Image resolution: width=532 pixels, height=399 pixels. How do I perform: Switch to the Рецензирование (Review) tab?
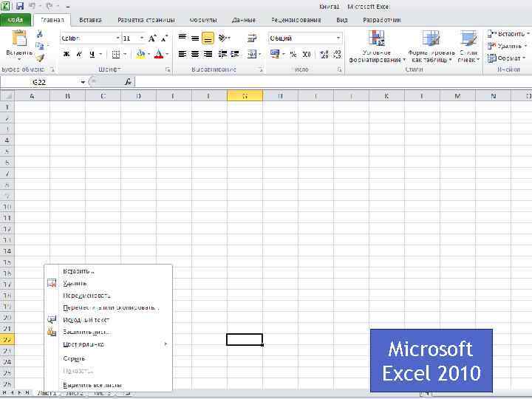point(296,20)
